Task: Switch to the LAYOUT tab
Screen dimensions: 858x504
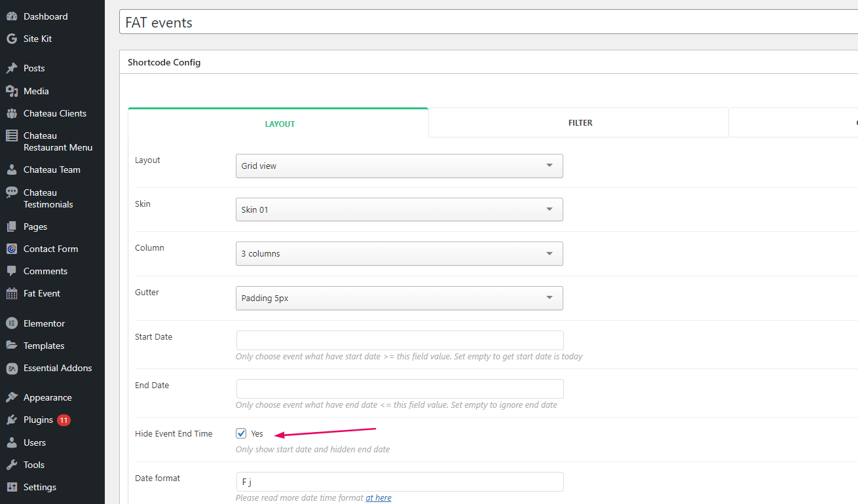Action: click(279, 123)
